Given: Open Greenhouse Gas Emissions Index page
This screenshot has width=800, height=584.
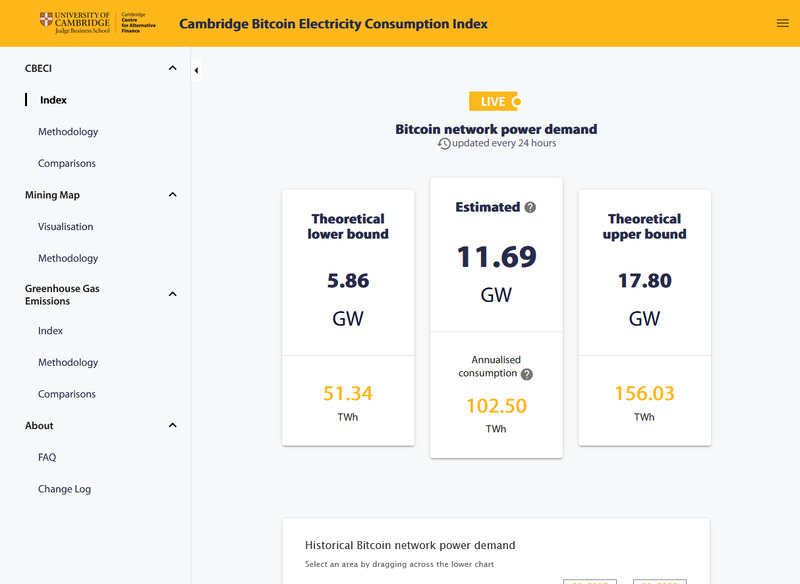Looking at the screenshot, I should pos(50,331).
